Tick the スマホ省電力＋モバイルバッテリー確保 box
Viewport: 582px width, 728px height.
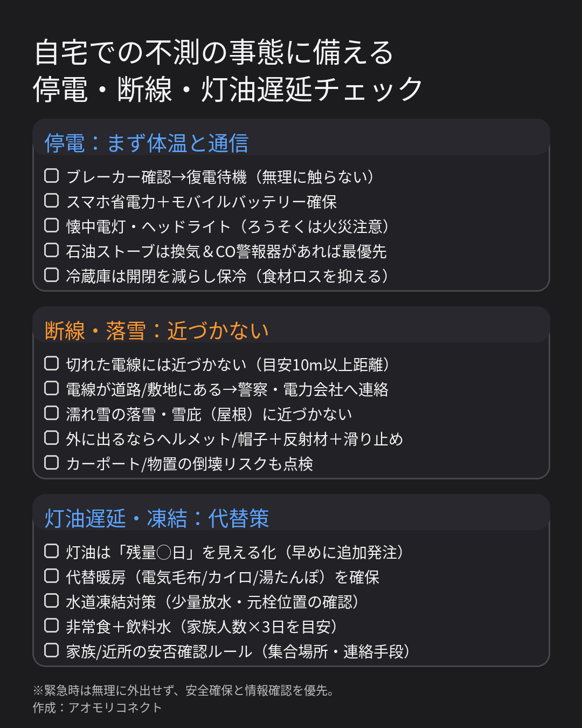[51, 201]
